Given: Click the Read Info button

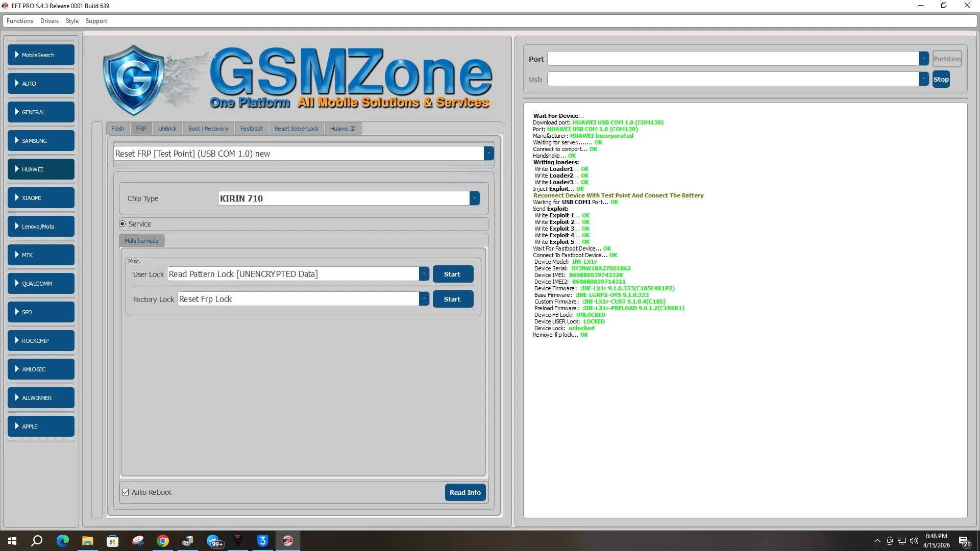Looking at the screenshot, I should (x=464, y=492).
